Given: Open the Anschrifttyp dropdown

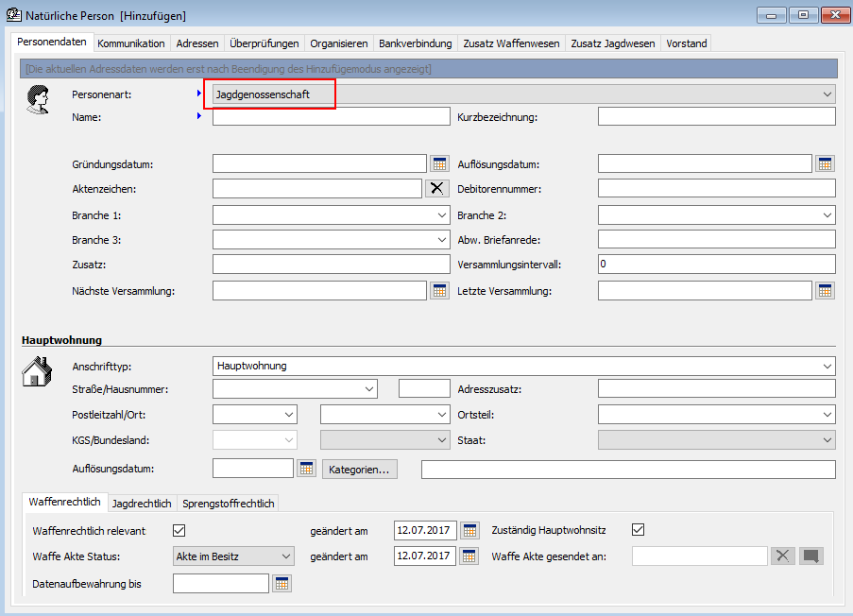Looking at the screenshot, I should 827,366.
